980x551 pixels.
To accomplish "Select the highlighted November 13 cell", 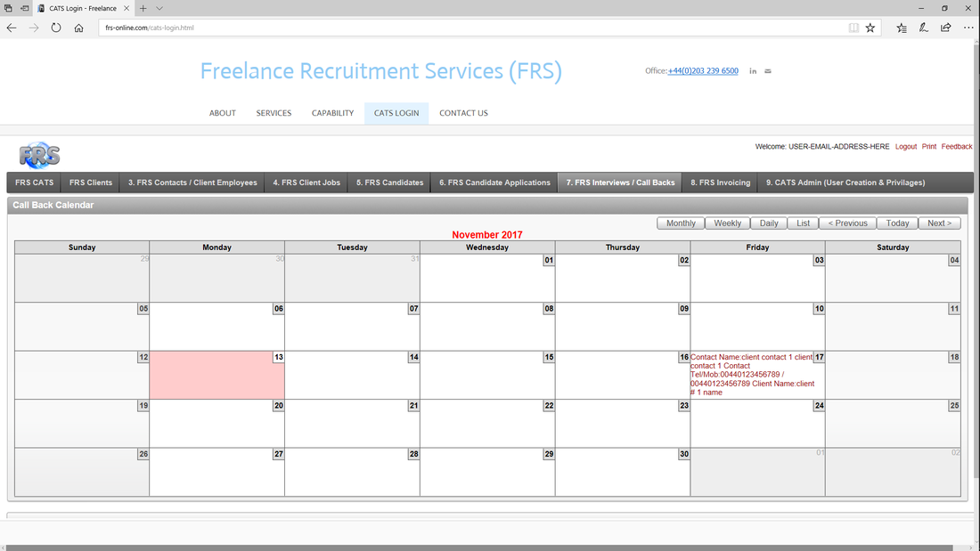I will [x=216, y=375].
